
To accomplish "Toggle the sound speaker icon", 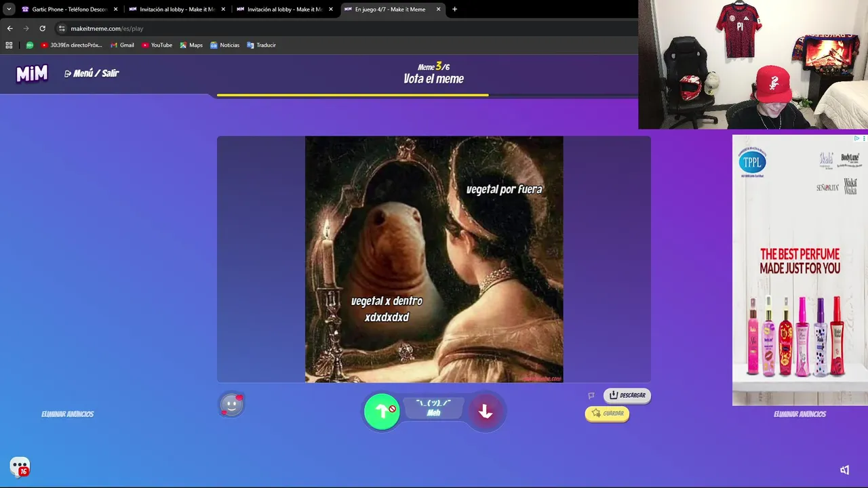I will pyautogui.click(x=844, y=470).
